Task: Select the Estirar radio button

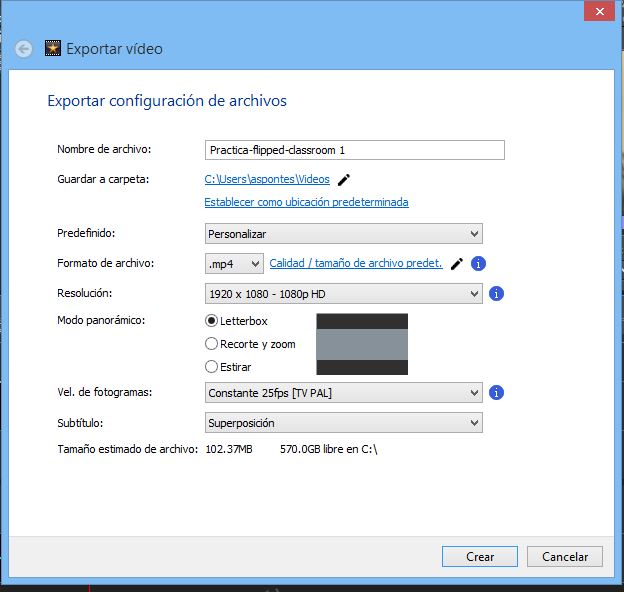Action: point(211,367)
